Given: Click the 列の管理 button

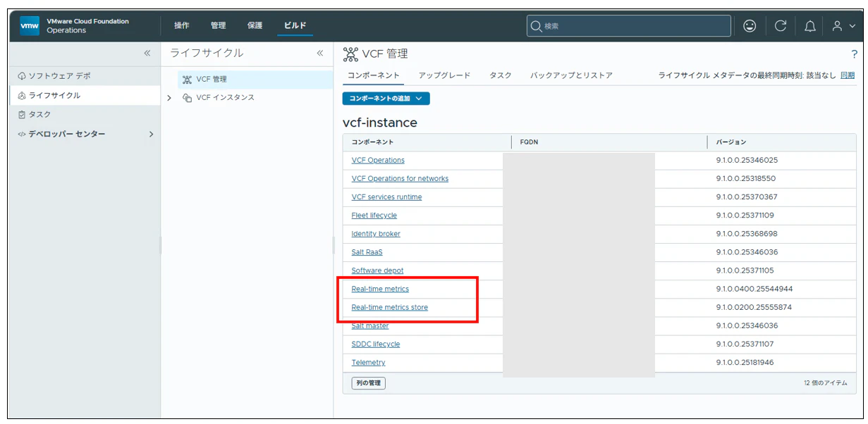Looking at the screenshot, I should [368, 383].
